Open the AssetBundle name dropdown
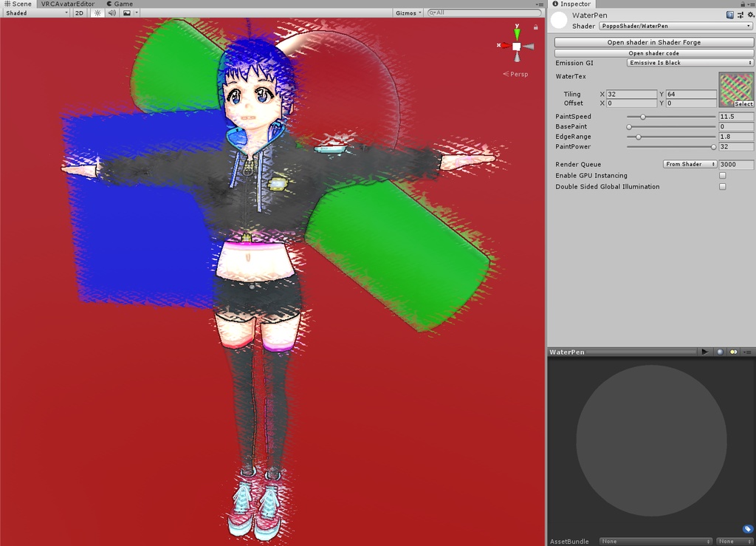The image size is (756, 546). coord(656,541)
